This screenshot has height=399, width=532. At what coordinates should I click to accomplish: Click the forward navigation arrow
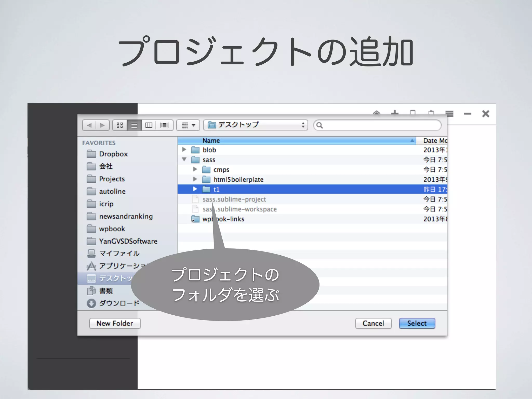coord(102,125)
